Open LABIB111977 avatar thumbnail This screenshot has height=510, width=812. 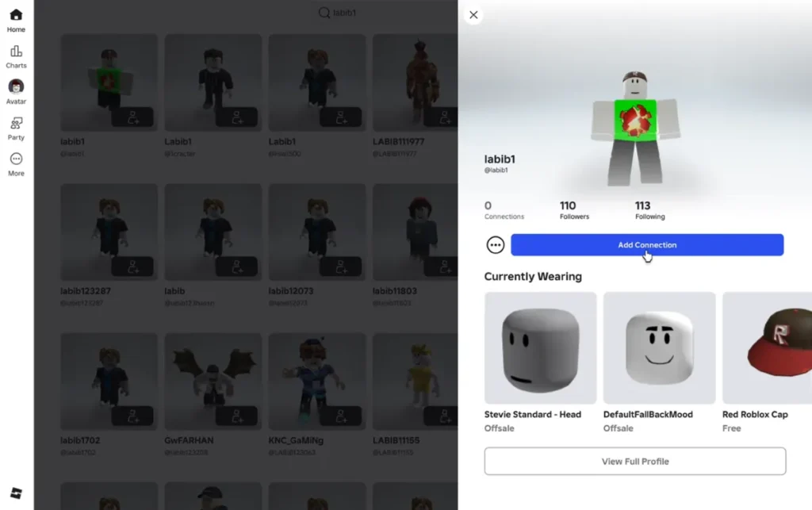point(416,82)
